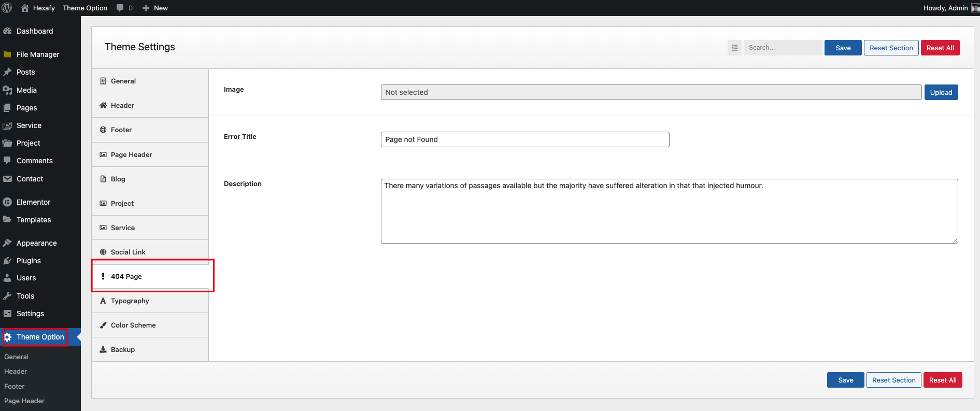The width and height of the screenshot is (980, 411).
Task: Click the Color Scheme brush icon
Action: [x=103, y=325]
